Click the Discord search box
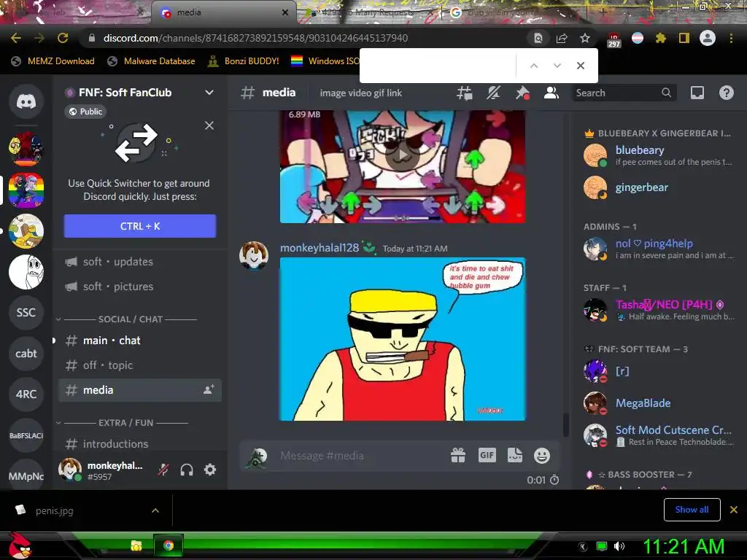Viewport: 747px width, 560px height. [624, 93]
